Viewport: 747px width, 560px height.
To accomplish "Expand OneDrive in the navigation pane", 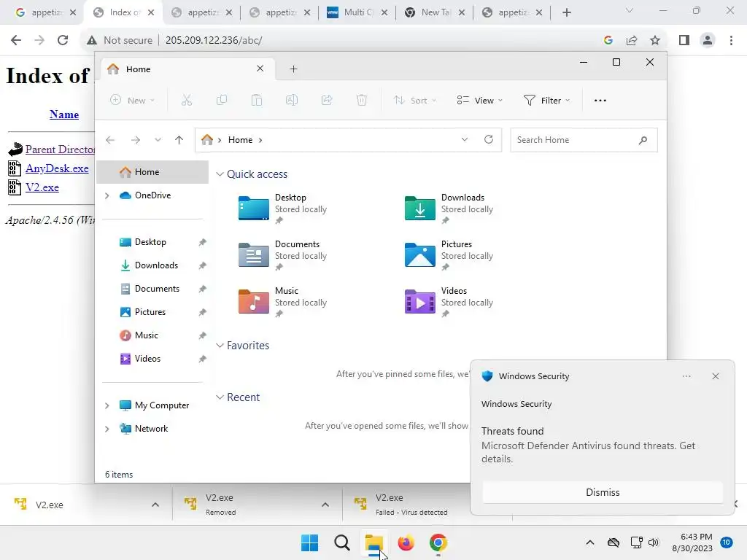I will (107, 195).
